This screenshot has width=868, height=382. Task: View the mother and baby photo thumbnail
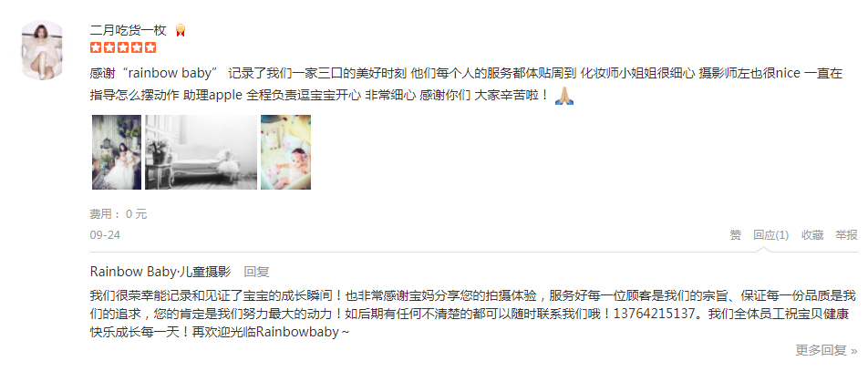click(x=117, y=152)
